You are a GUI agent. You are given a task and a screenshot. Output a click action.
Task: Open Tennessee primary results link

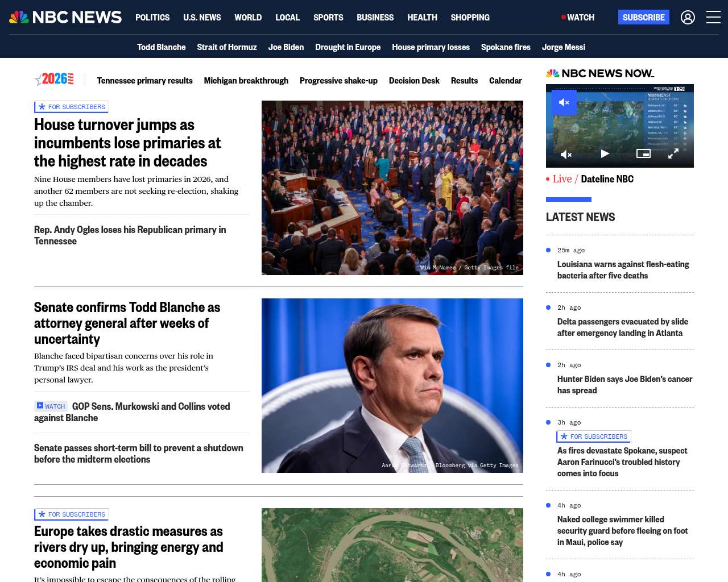pos(144,81)
